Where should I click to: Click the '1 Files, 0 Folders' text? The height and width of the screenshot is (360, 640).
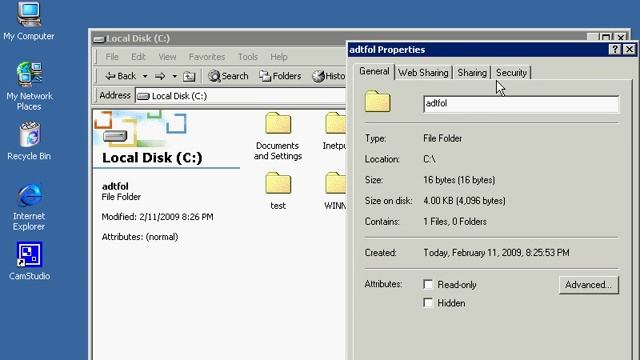(x=455, y=222)
